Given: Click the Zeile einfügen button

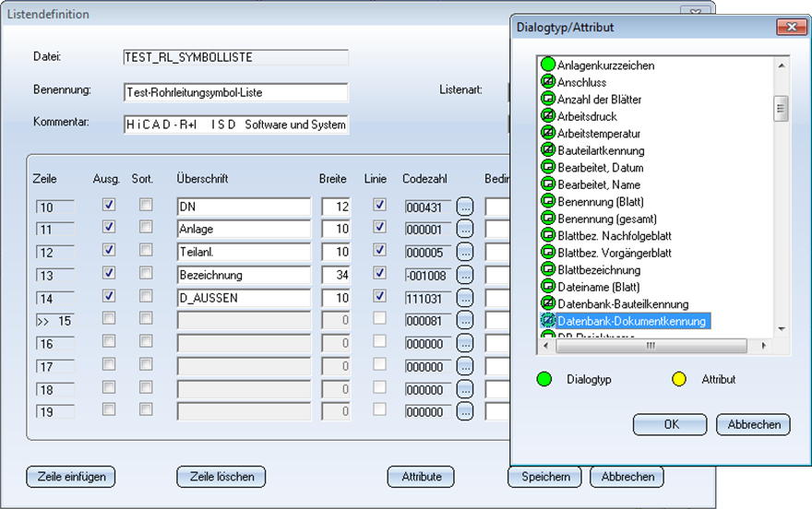Looking at the screenshot, I should (71, 477).
